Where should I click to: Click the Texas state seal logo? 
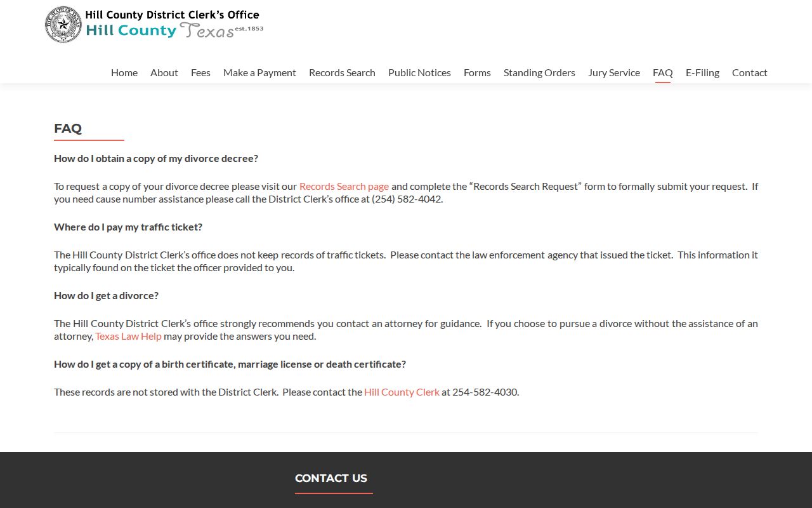[63, 25]
